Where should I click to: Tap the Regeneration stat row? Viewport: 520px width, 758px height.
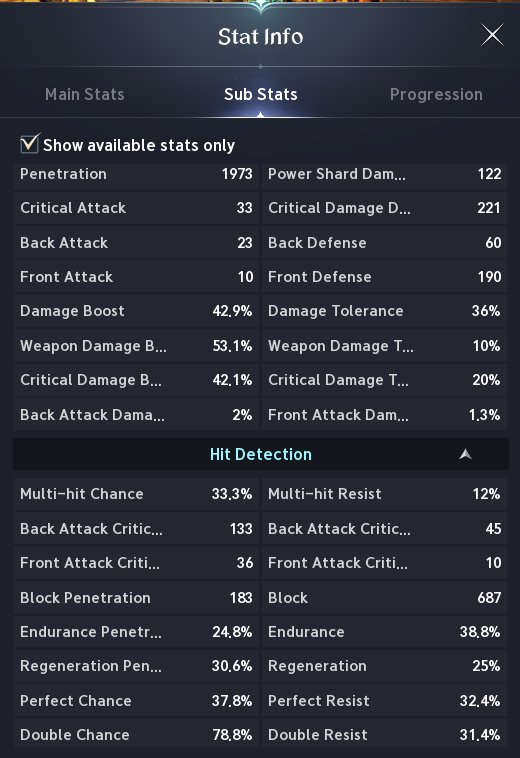click(384, 666)
